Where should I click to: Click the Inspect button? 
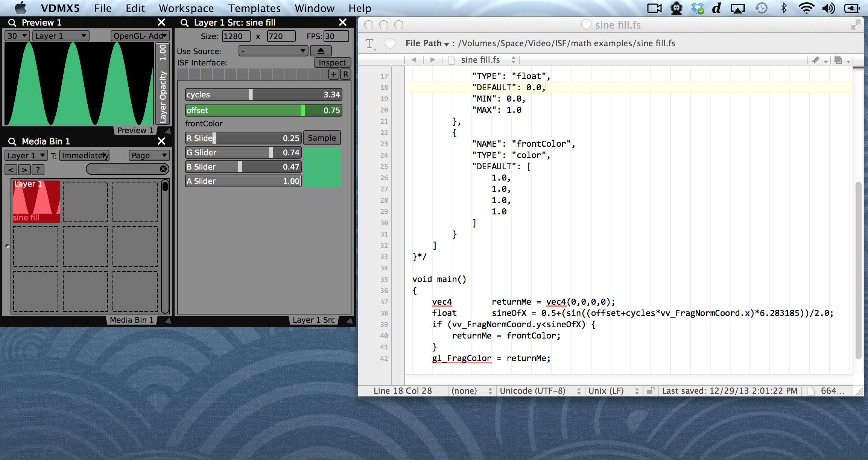[x=332, y=62]
